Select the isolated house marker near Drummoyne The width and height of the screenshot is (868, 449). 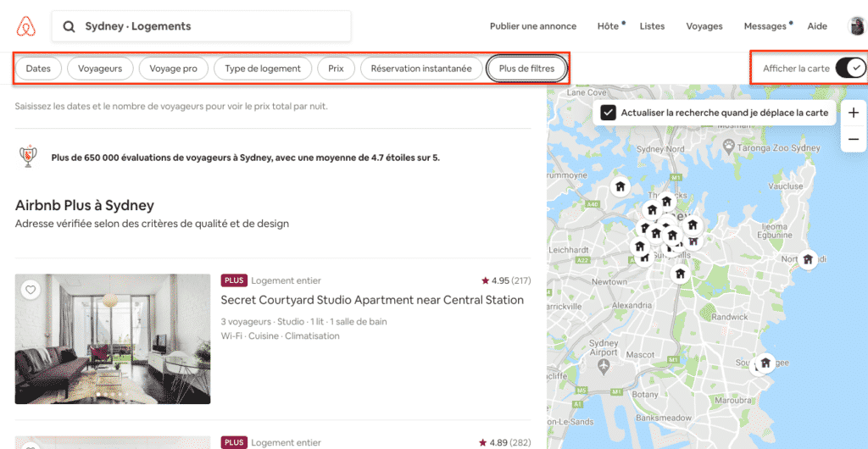coord(620,187)
